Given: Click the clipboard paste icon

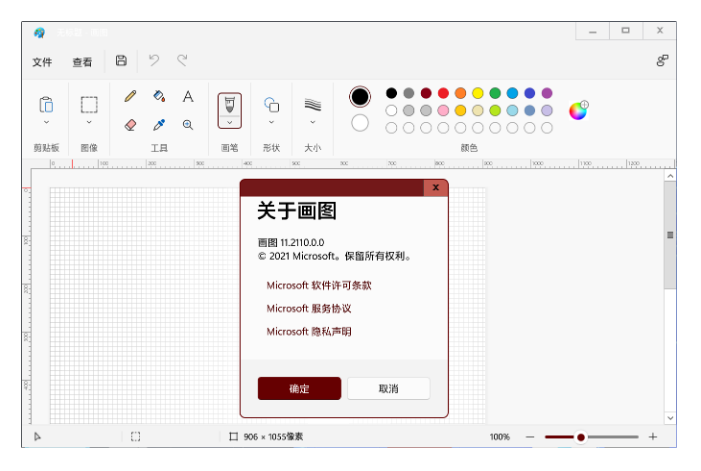Looking at the screenshot, I should click(x=46, y=105).
